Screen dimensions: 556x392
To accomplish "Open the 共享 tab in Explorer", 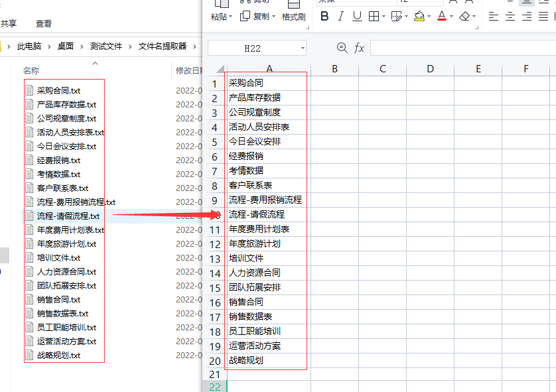I will click(9, 24).
